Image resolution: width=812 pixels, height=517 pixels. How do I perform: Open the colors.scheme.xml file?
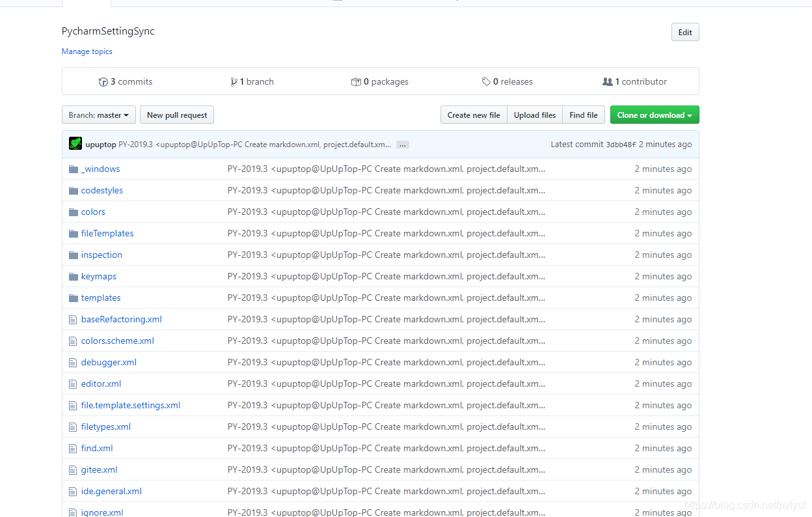tap(118, 341)
